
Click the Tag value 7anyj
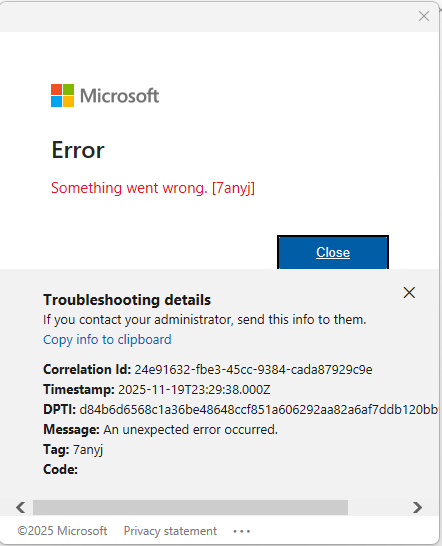click(x=88, y=450)
